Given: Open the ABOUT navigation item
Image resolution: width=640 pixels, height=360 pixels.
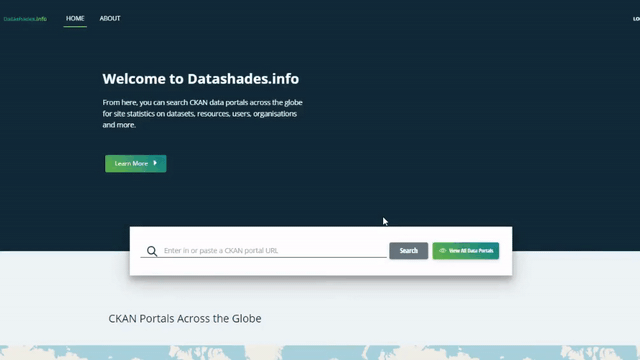Looking at the screenshot, I should [x=110, y=18].
